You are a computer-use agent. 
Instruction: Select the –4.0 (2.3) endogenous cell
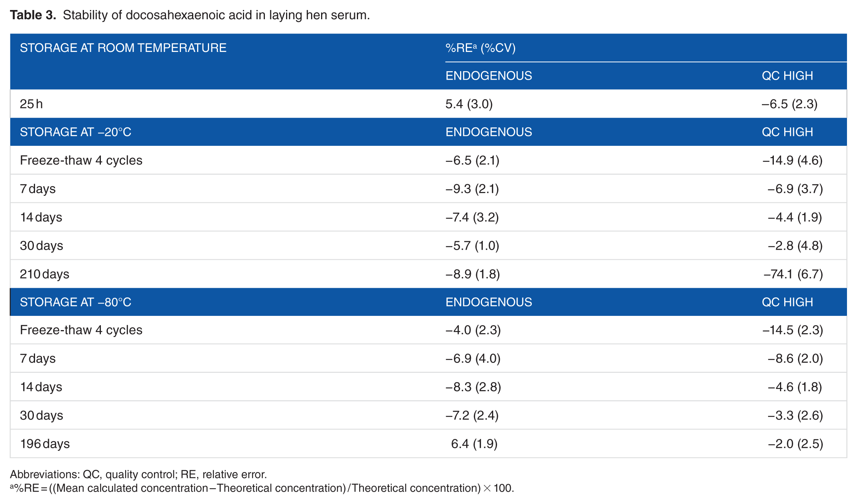473,330
